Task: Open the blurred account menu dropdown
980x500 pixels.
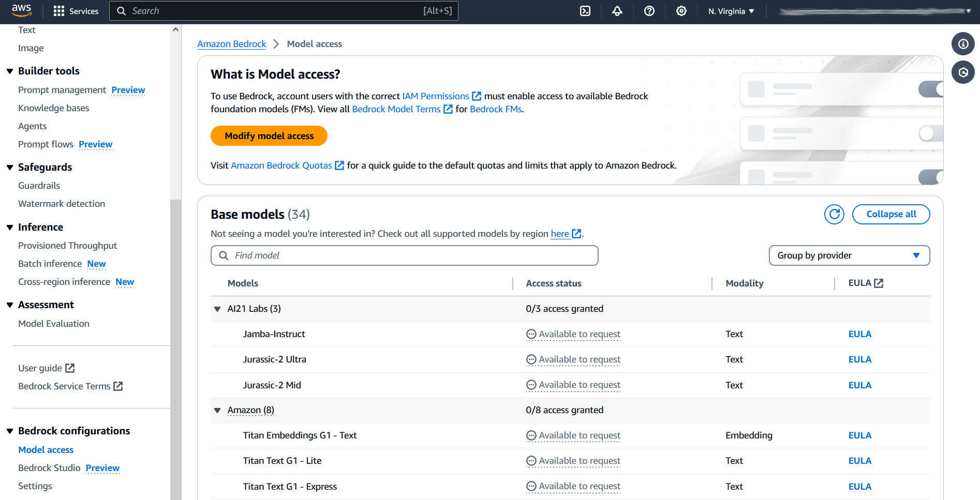Action: coord(874,11)
